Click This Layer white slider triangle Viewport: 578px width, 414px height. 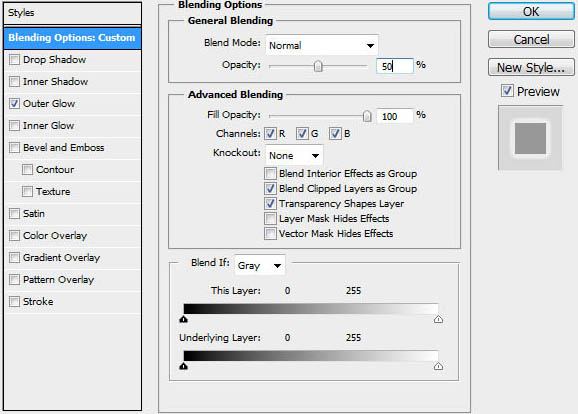coord(438,319)
